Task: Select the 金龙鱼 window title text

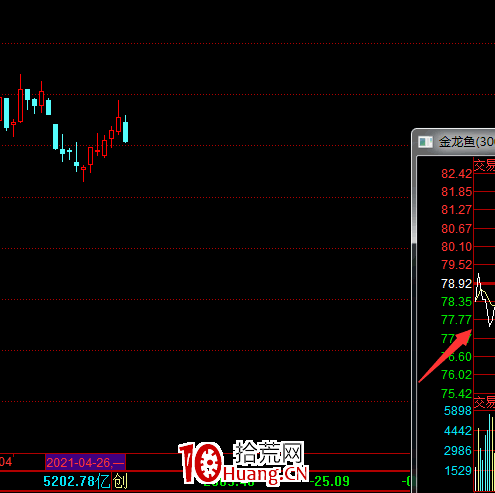Action: pos(467,142)
